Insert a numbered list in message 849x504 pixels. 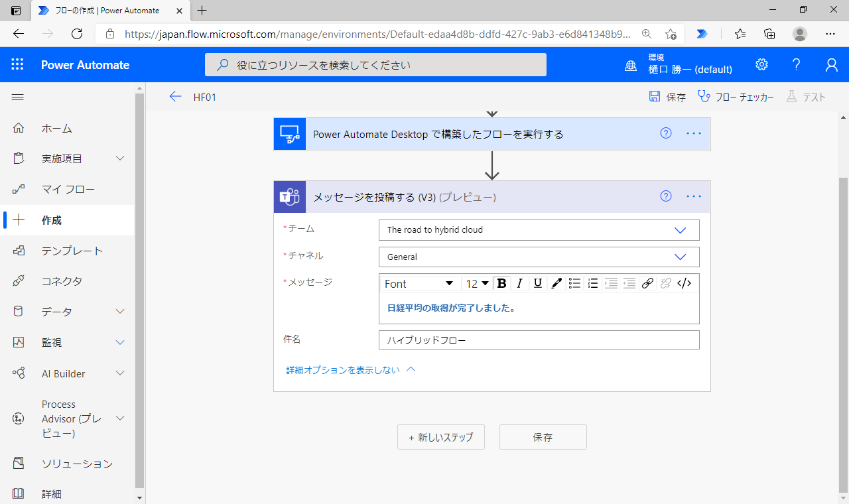tap(593, 283)
